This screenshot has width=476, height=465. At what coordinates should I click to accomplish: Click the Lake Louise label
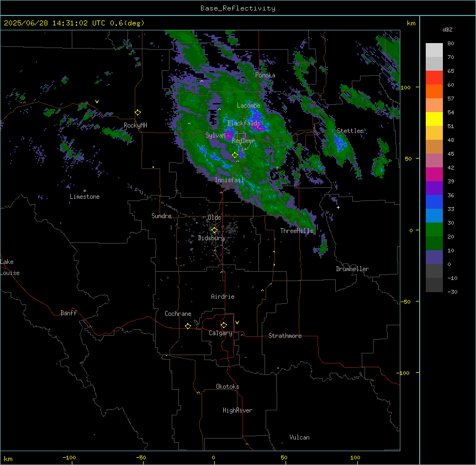pos(10,267)
